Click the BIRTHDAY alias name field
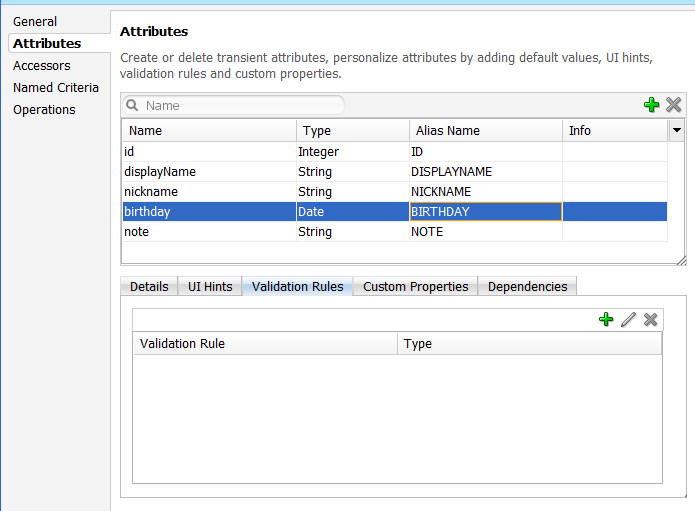 486,211
